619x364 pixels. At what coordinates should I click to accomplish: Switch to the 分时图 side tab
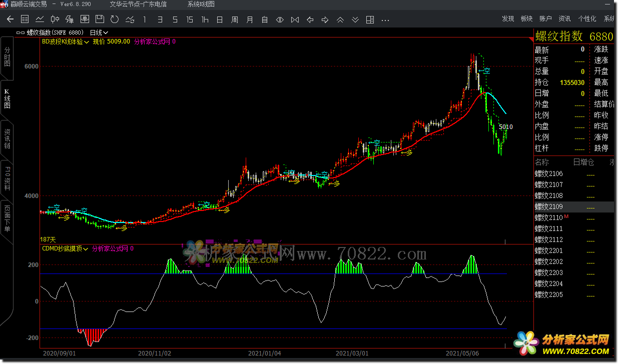tap(7, 56)
